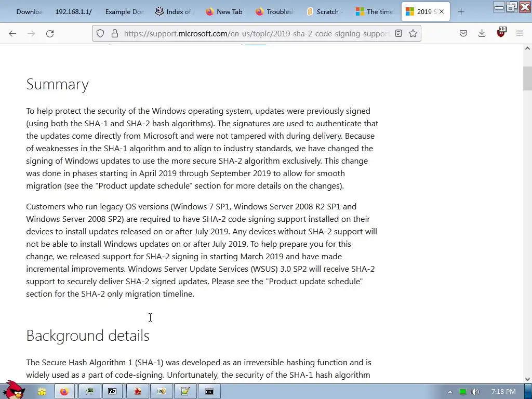Click the Angry Bird Start button
This screenshot has width=532, height=399.
click(14, 390)
